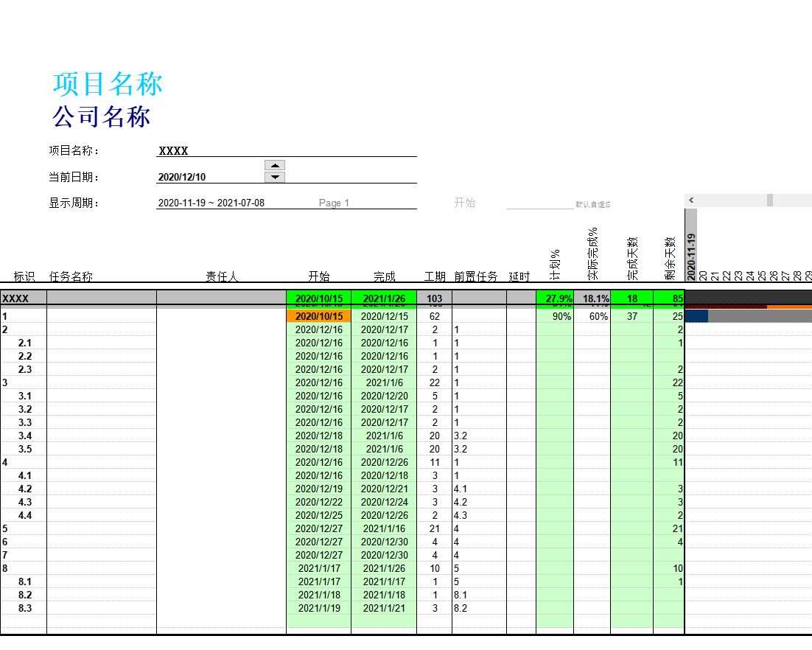Click the 18.1% actual completion cell
The width and height of the screenshot is (812, 650).
pos(593,298)
